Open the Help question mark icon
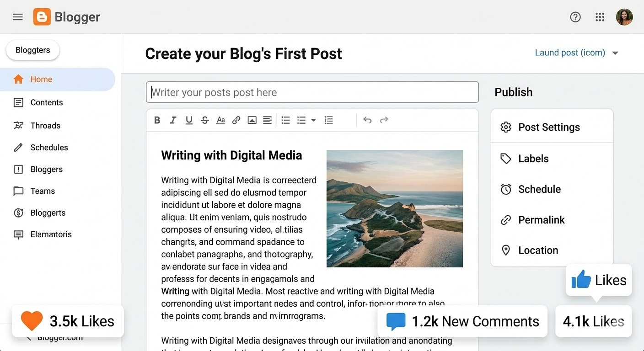644x351 pixels. 575,17
